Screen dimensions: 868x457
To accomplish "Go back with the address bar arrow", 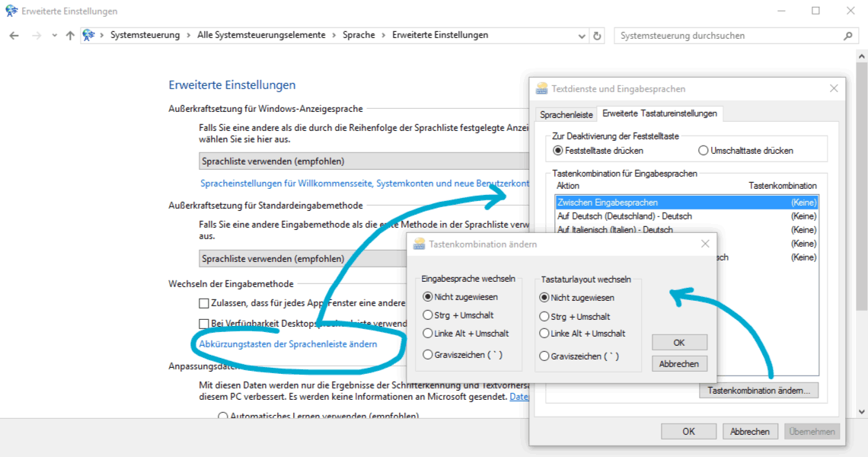I will pos(14,36).
